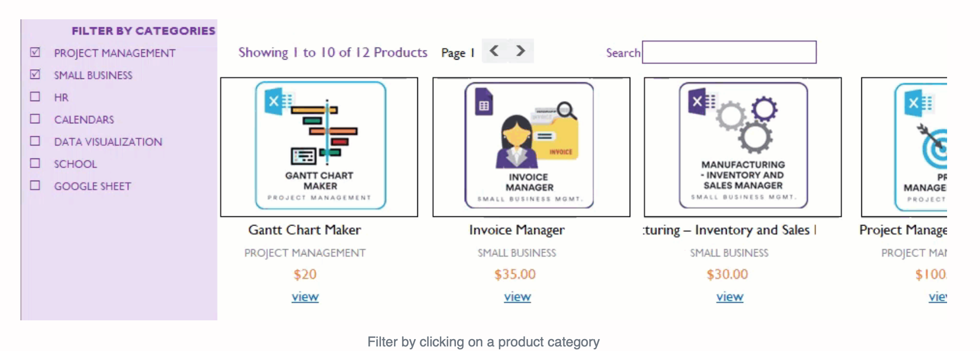Select the Gantt Chart Maker title
This screenshot has height=351, width=980.
tap(304, 230)
